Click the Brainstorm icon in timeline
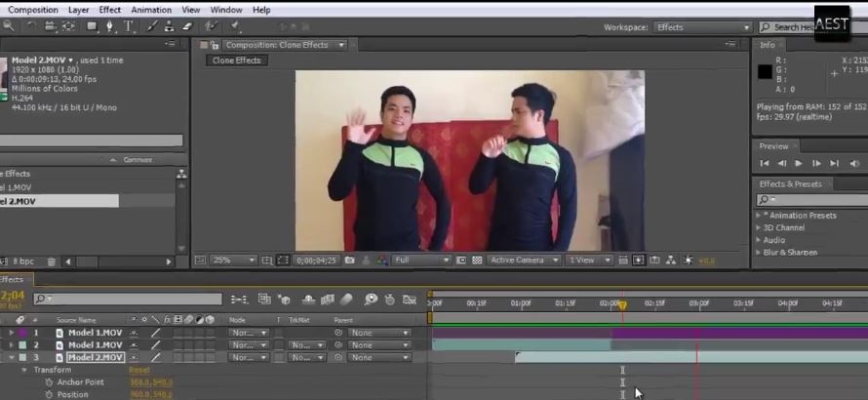Image resolution: width=868 pixels, height=400 pixels. point(371,300)
